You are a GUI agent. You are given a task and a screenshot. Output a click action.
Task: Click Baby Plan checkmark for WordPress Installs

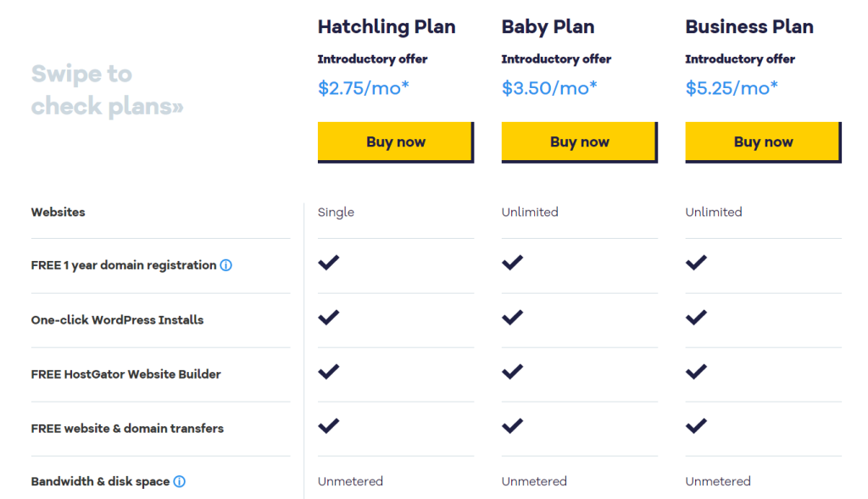pos(512,317)
